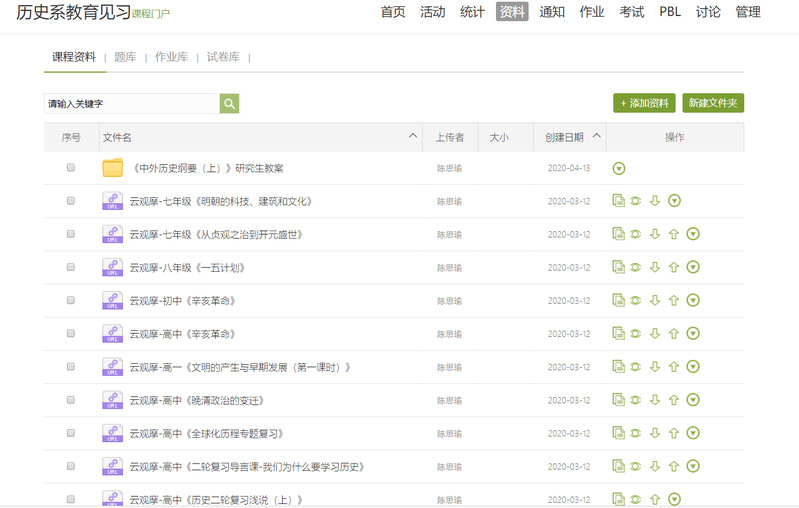This screenshot has width=799, height=508.
Task: Tick the checkbox beside 高中《辛亥革命》
Action: (x=71, y=334)
